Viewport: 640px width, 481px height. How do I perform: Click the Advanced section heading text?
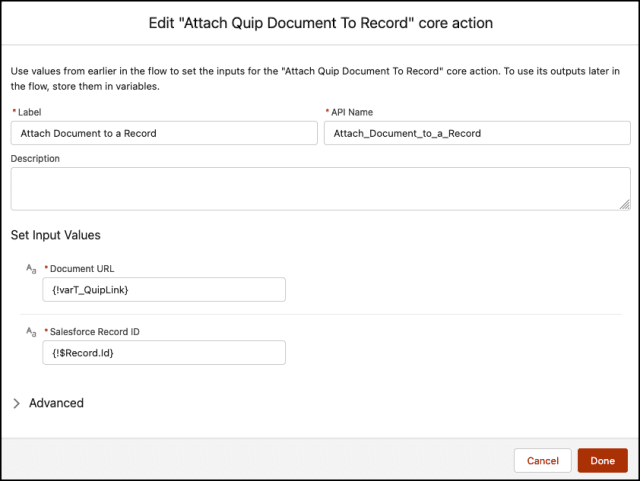pyautogui.click(x=56, y=403)
